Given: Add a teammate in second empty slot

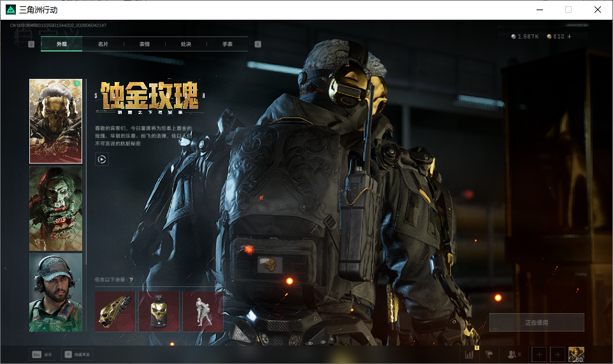Looking at the screenshot, I should click(558, 354).
